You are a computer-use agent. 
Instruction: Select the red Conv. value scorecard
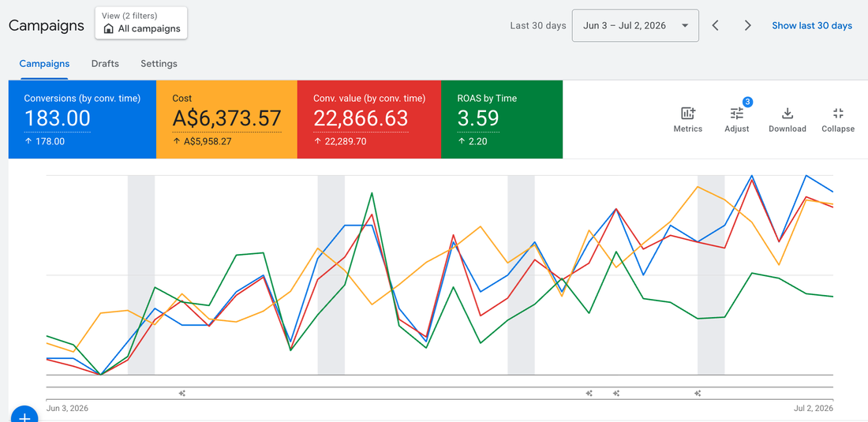point(369,119)
